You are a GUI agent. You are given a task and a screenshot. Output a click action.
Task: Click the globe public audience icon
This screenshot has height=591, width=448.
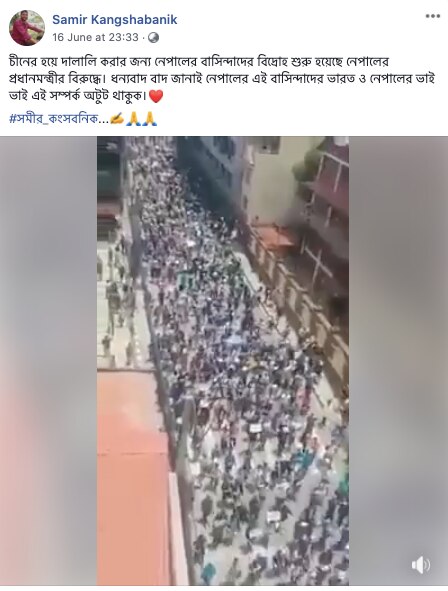[153, 38]
